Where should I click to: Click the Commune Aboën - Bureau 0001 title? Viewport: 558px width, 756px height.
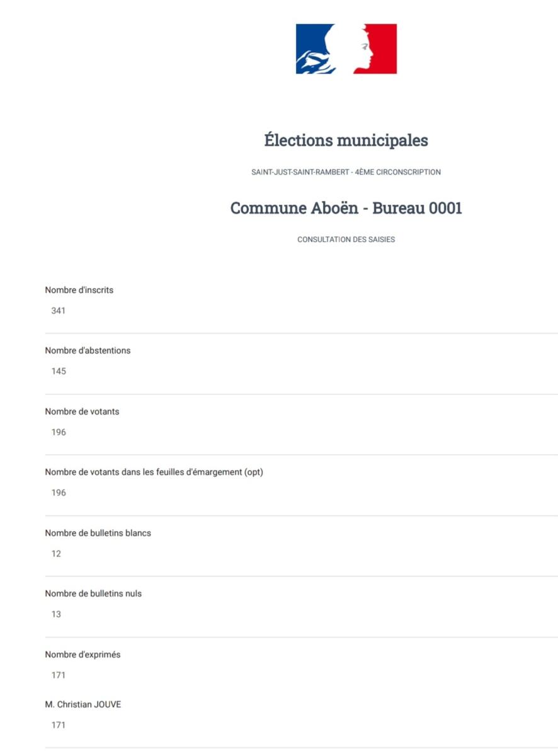[346, 209]
